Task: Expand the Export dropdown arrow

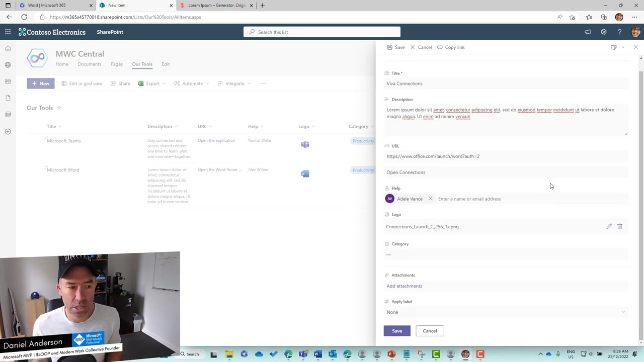Action: click(x=164, y=83)
